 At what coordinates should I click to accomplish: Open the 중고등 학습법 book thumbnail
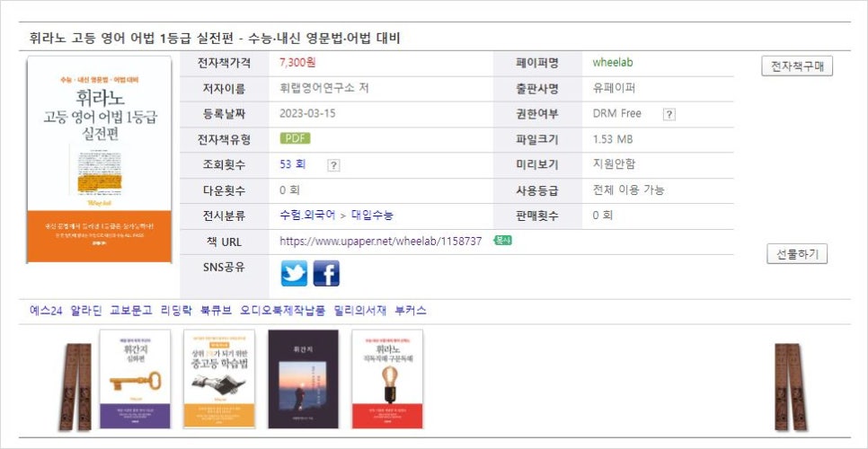point(219,379)
